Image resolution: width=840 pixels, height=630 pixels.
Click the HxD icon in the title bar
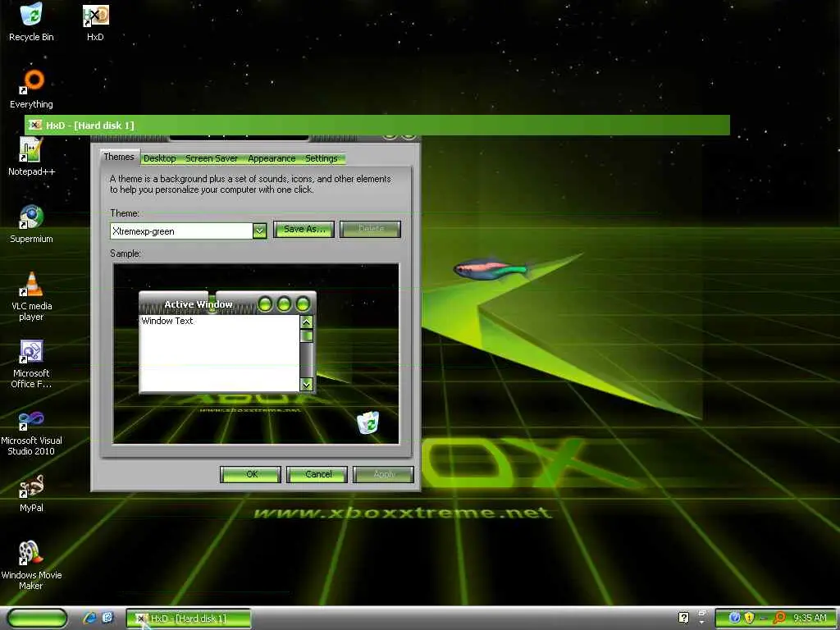coord(35,125)
